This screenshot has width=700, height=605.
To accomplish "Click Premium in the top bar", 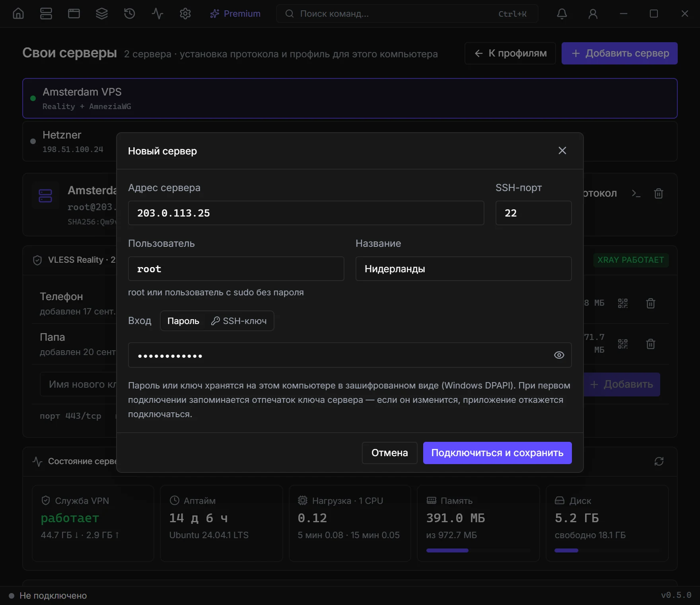I will tap(235, 14).
